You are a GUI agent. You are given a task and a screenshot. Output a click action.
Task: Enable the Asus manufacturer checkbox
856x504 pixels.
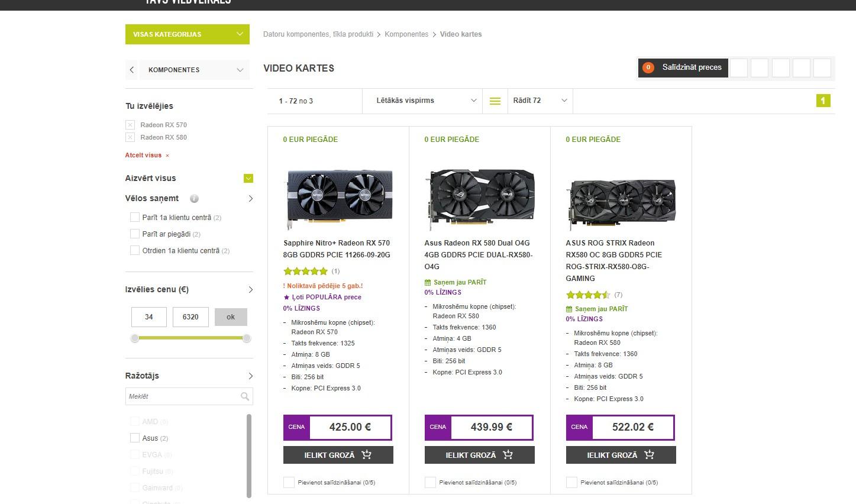click(x=135, y=438)
